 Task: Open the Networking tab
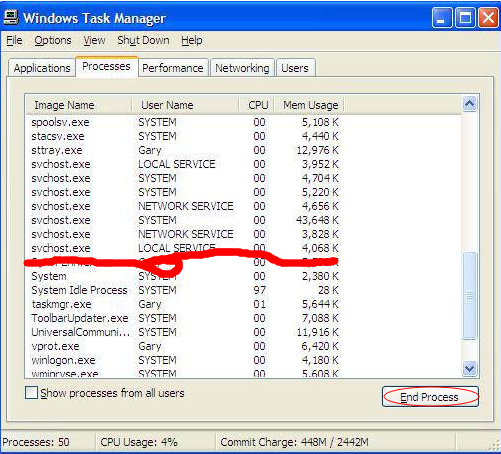242,68
